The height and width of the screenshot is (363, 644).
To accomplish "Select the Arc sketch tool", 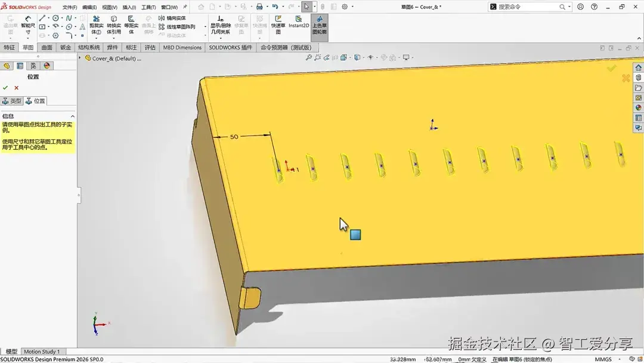I will (55, 27).
